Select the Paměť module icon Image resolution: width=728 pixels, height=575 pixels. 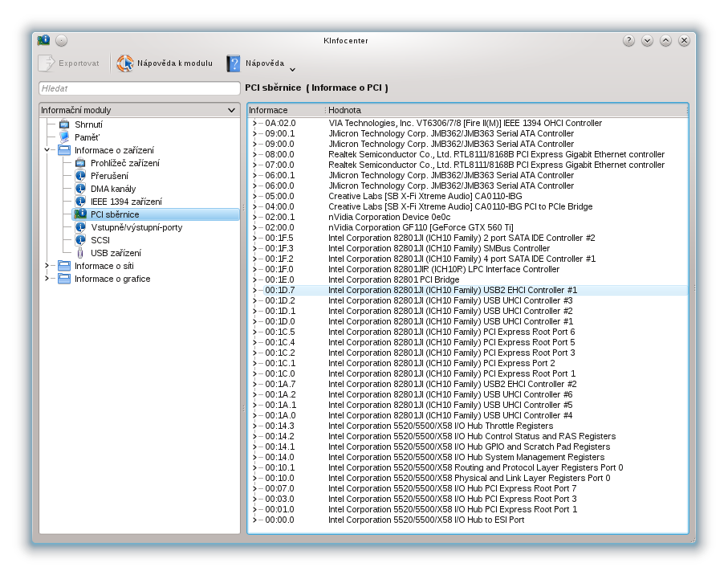[64, 137]
